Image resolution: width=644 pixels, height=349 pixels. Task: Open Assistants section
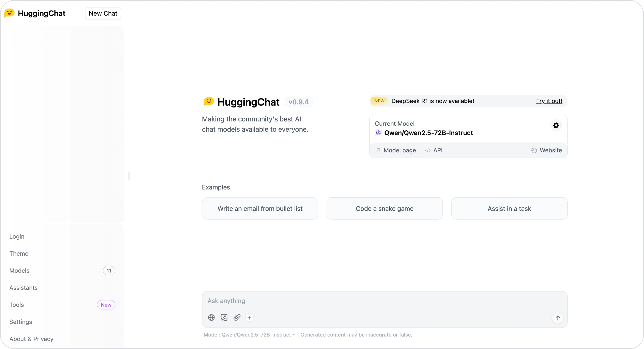tap(23, 288)
